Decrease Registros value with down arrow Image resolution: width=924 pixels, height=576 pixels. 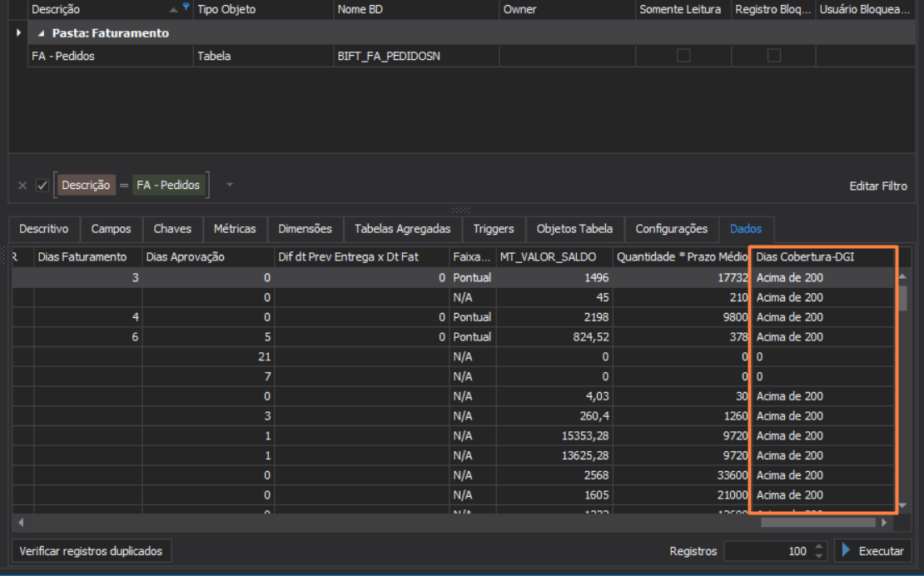coord(818,555)
